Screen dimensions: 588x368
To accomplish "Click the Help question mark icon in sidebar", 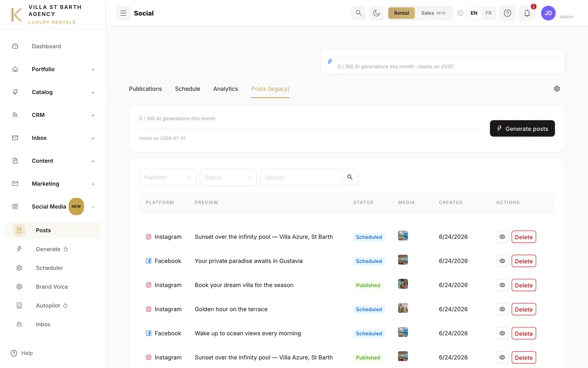I will [14, 353].
